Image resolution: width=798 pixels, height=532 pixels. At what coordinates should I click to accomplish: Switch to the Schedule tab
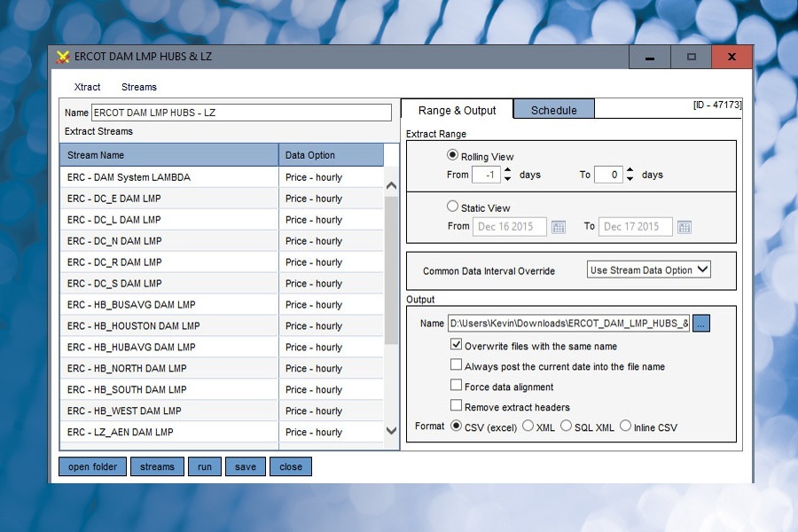[553, 110]
